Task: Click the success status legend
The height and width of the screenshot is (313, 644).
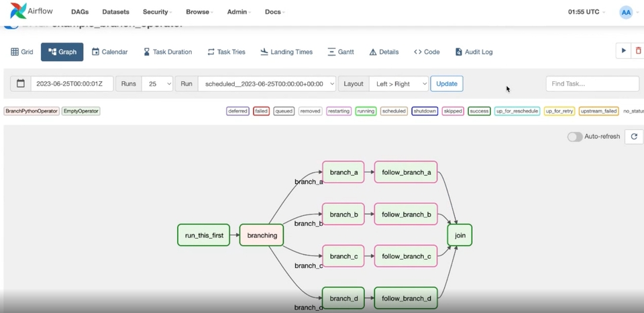Action: [x=479, y=111]
